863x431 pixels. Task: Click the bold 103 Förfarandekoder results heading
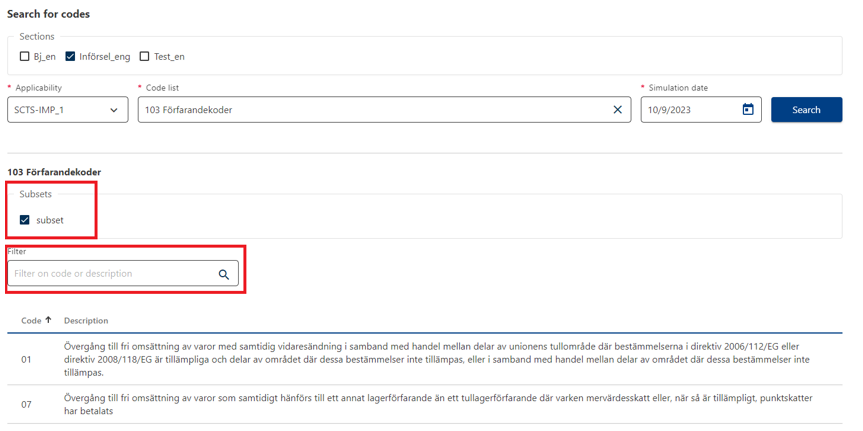(x=54, y=172)
